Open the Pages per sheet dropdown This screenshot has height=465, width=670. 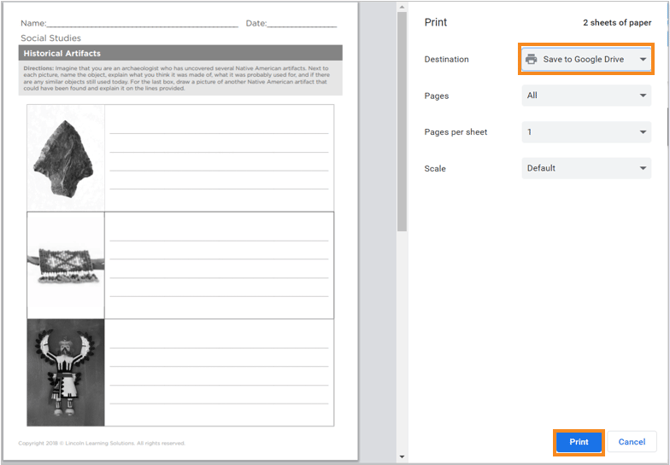586,132
